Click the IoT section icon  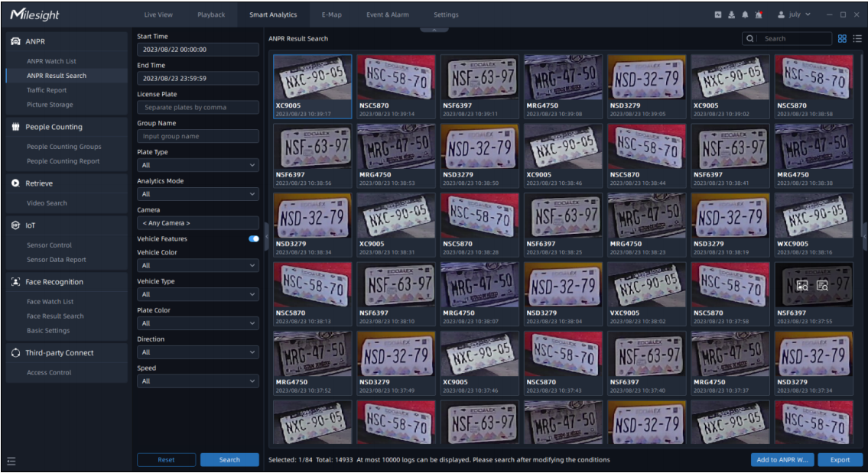(15, 225)
